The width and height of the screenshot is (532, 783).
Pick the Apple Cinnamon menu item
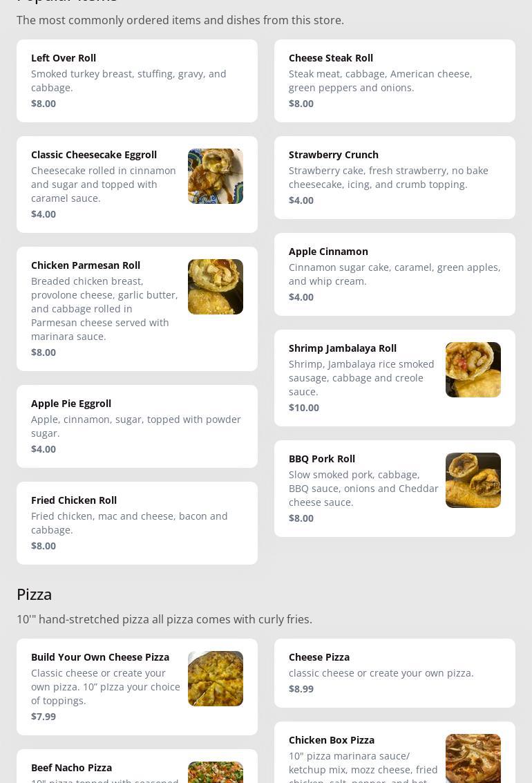click(x=395, y=274)
